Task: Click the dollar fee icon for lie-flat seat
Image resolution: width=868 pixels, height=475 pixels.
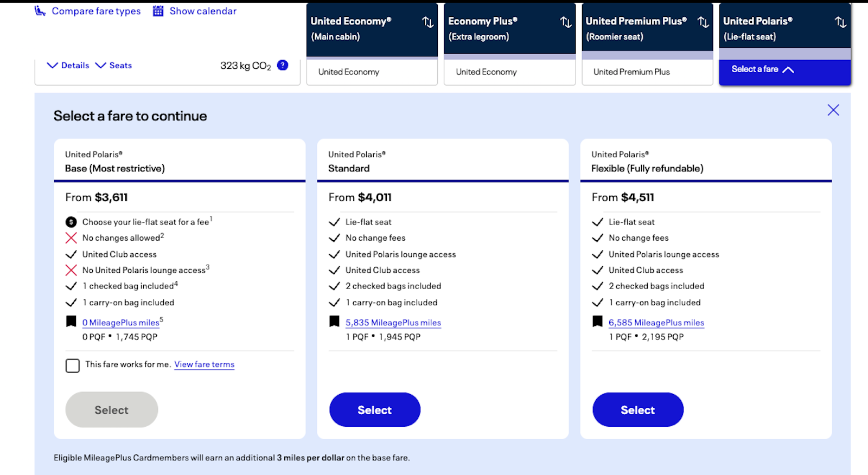Action: tap(71, 222)
